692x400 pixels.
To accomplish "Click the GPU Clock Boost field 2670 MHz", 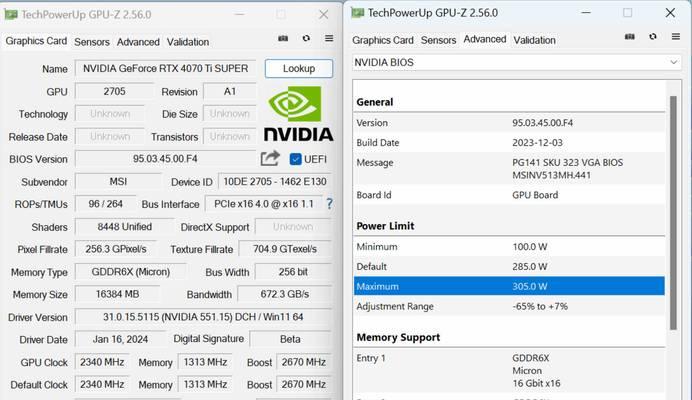I will coord(304,362).
